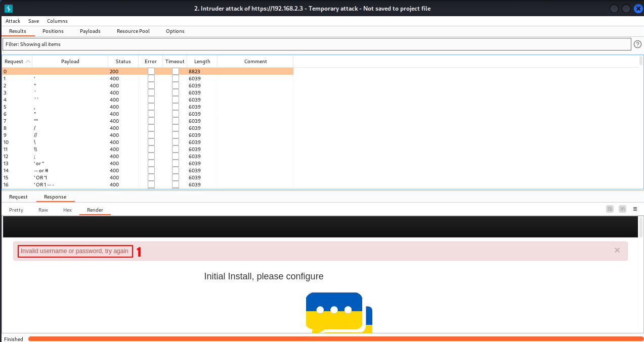Open the filter help question mark icon
644x342 pixels.
click(x=637, y=44)
